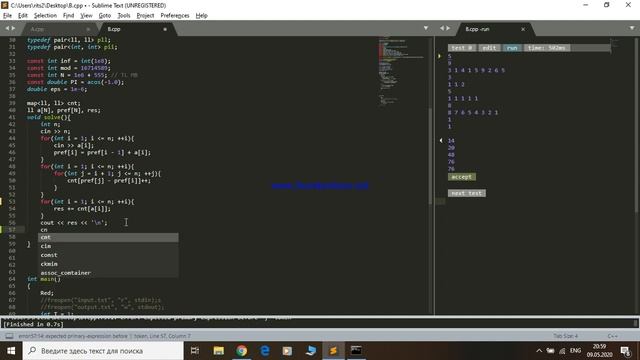Go to next tab in right pane

coord(448,28)
